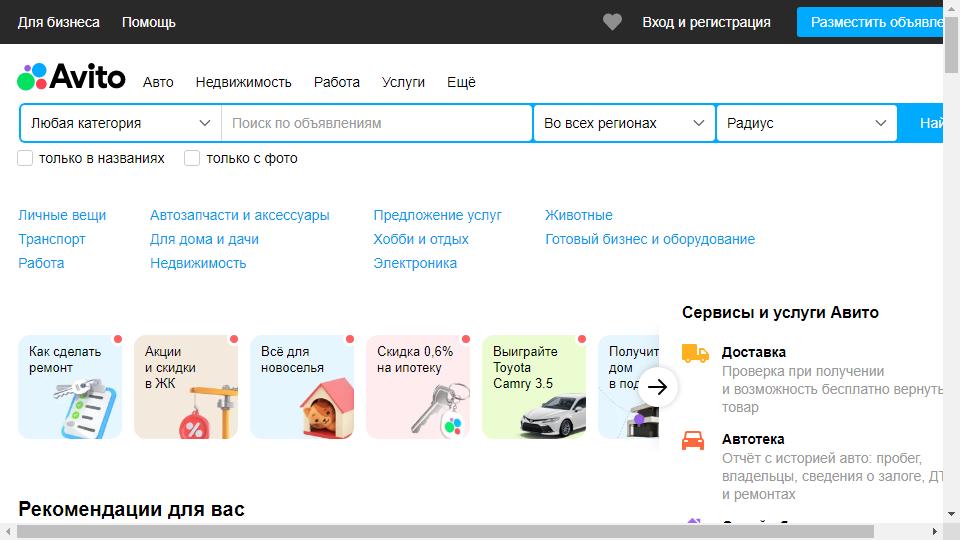Image resolution: width=960 pixels, height=540 pixels.
Task: Enable 'только в названиях' checkbox
Action: point(25,158)
